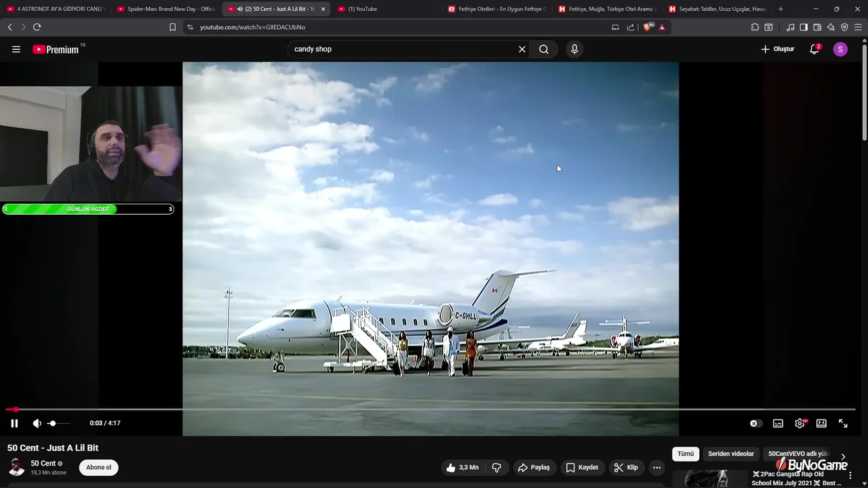The width and height of the screenshot is (868, 488).
Task: Start voice search with microphone icon
Action: click(574, 49)
